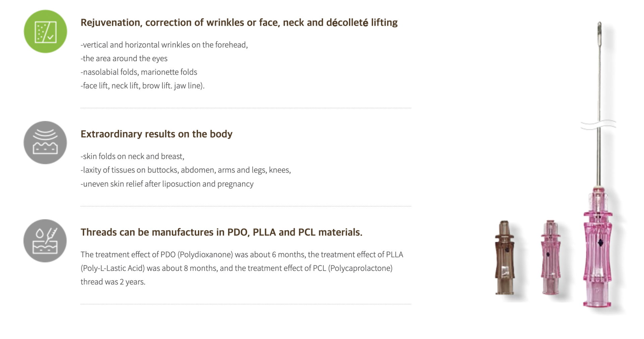Viewport: 644px width, 339px height.
Task: Click skin folds on neck and breast
Action: pos(132,156)
